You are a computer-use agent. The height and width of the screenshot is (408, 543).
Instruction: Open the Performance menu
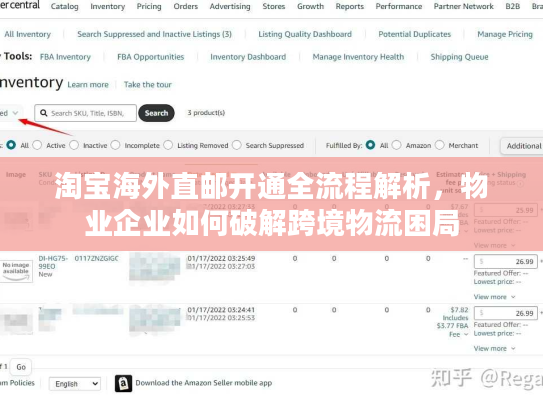click(x=399, y=6)
